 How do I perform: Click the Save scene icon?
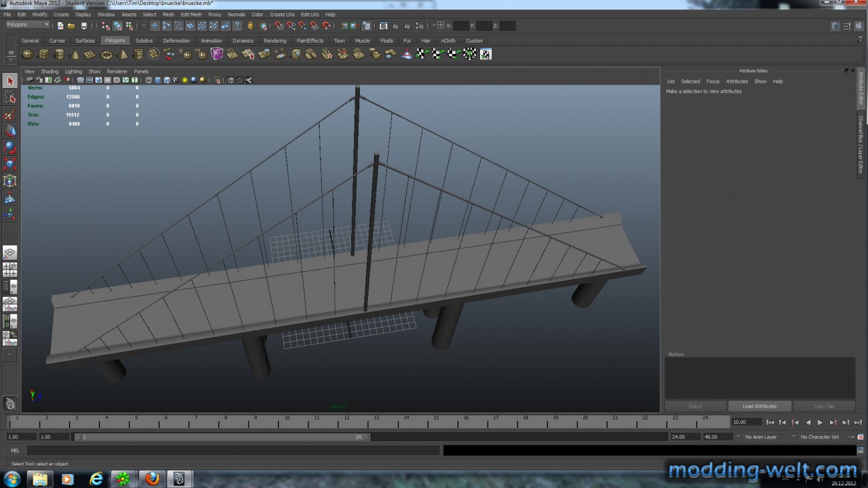[x=83, y=26]
